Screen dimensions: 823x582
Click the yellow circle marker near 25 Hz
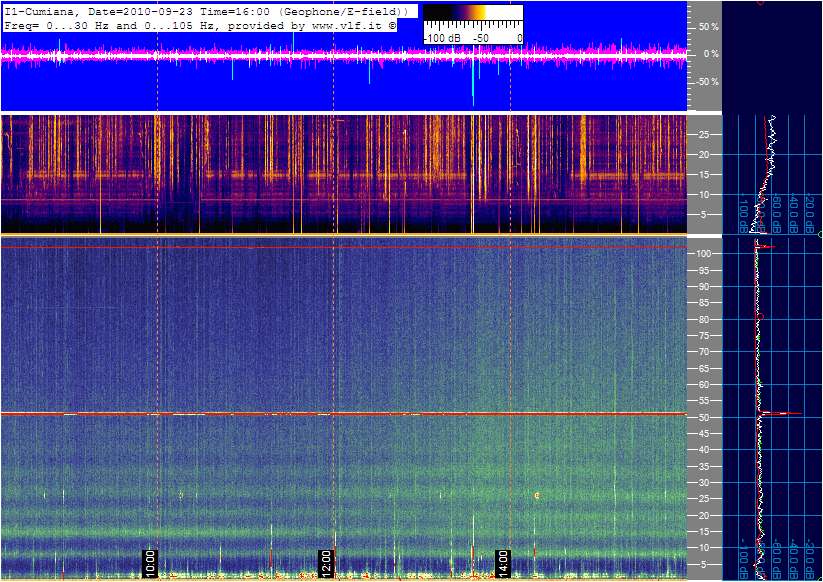(537, 495)
